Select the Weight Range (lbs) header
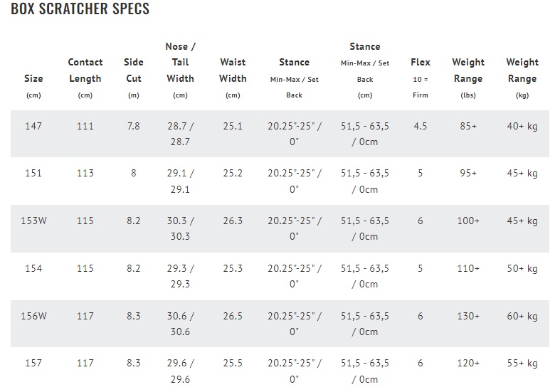 [x=468, y=78]
